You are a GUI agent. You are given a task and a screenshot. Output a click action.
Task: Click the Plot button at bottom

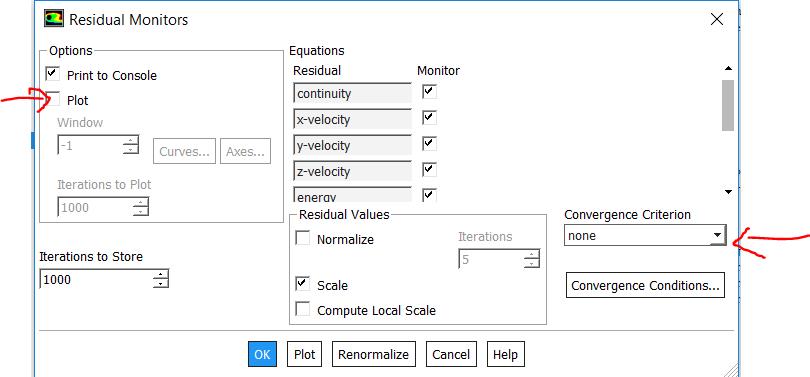(x=304, y=354)
